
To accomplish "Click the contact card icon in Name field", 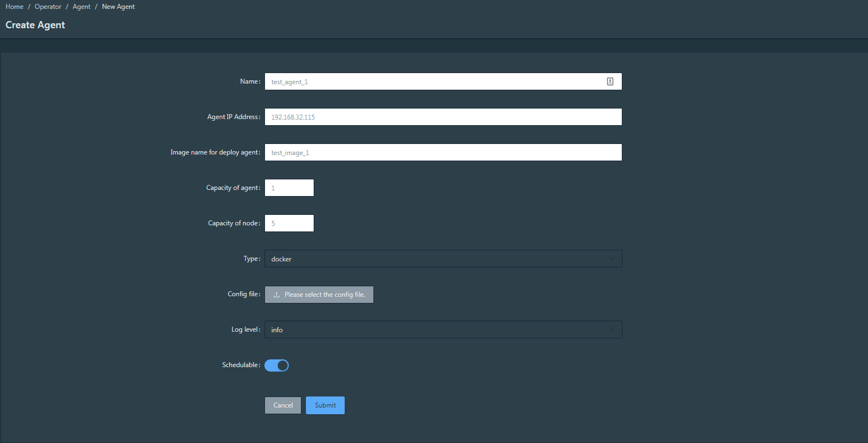I will click(610, 81).
